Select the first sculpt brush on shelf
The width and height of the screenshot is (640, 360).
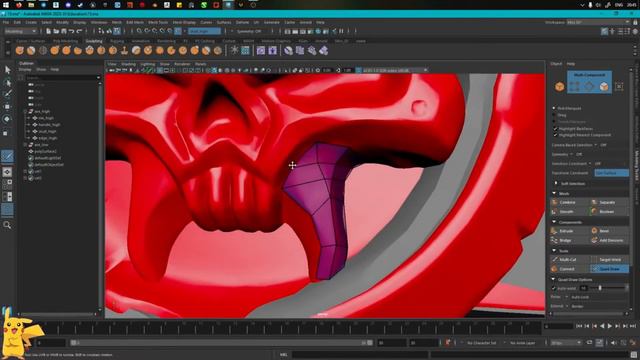20,51
